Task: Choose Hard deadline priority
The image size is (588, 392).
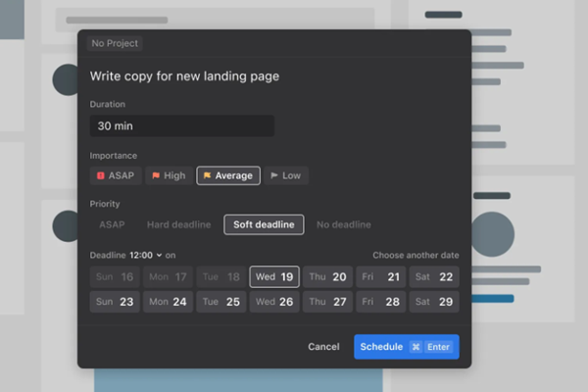Action: coord(179,224)
